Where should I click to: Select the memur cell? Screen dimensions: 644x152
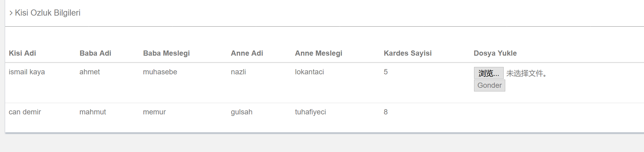[154, 112]
